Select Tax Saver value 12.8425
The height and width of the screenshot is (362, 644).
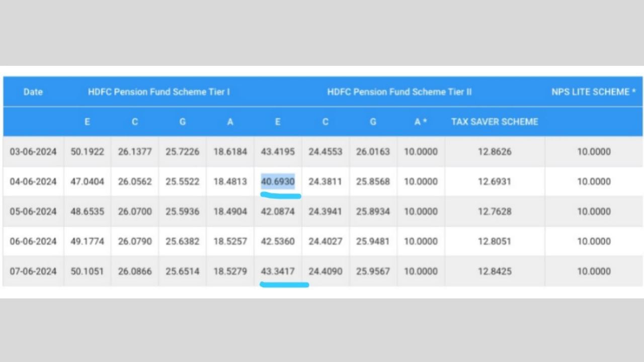tap(495, 271)
